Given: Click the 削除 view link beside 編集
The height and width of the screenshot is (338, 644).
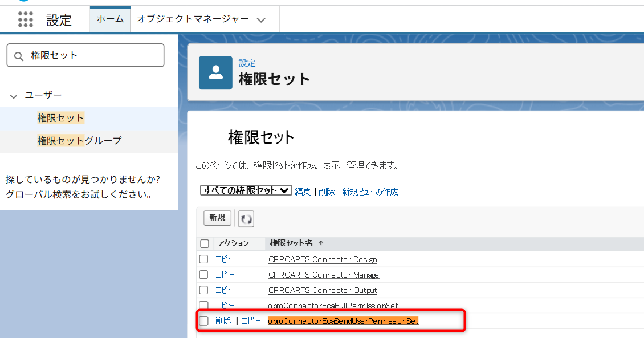Looking at the screenshot, I should [x=327, y=192].
